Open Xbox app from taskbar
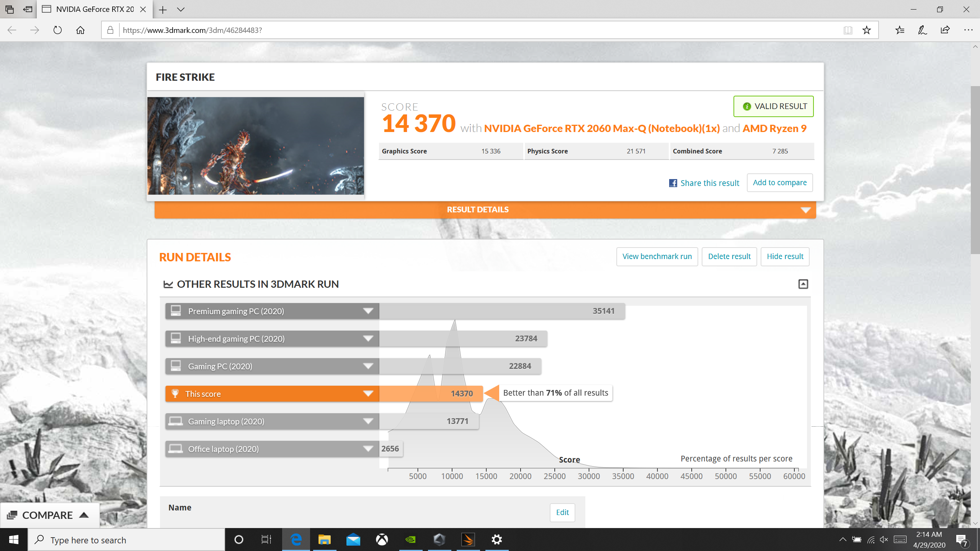The height and width of the screenshot is (551, 980). (382, 540)
